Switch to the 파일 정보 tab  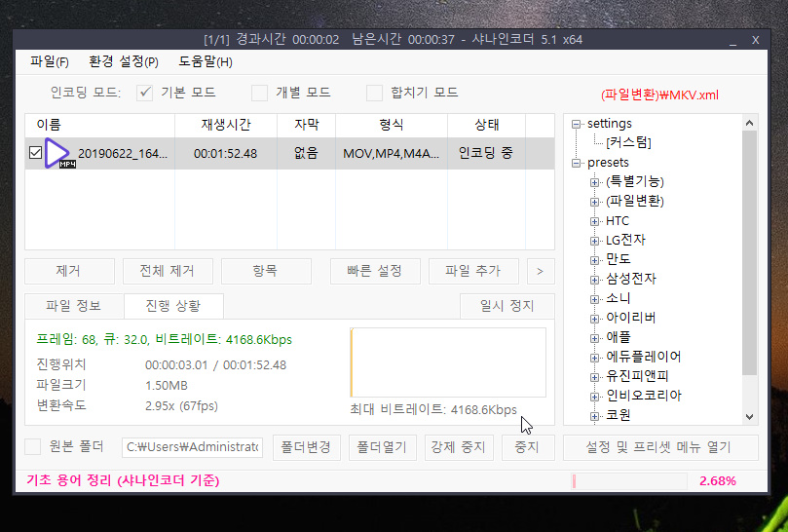coord(74,306)
